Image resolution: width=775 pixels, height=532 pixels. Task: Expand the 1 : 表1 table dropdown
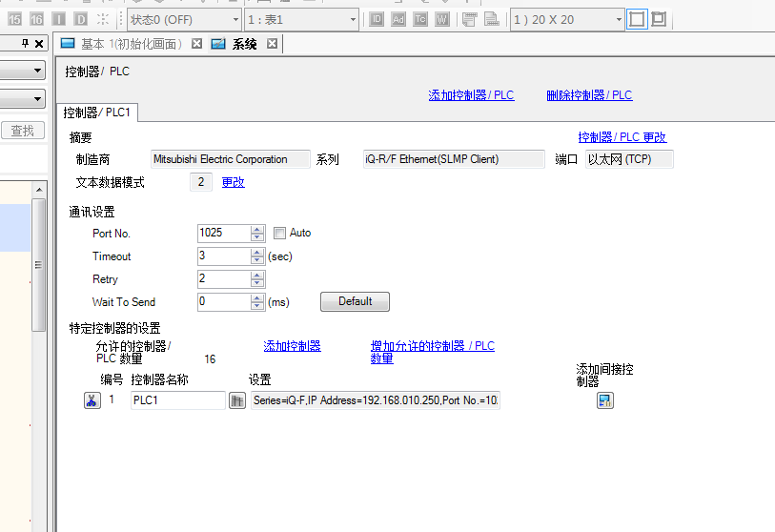[353, 19]
